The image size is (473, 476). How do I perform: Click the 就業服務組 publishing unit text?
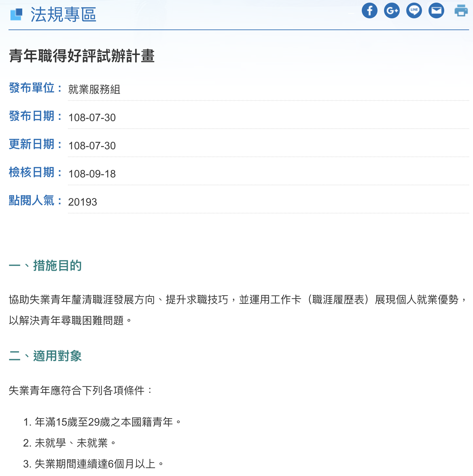(x=94, y=89)
